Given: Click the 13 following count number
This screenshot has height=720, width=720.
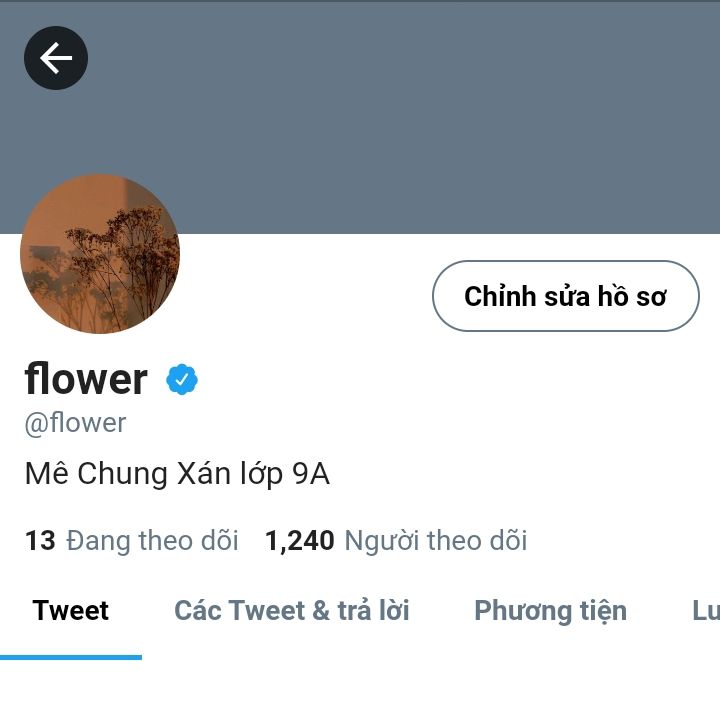Looking at the screenshot, I should point(40,540).
